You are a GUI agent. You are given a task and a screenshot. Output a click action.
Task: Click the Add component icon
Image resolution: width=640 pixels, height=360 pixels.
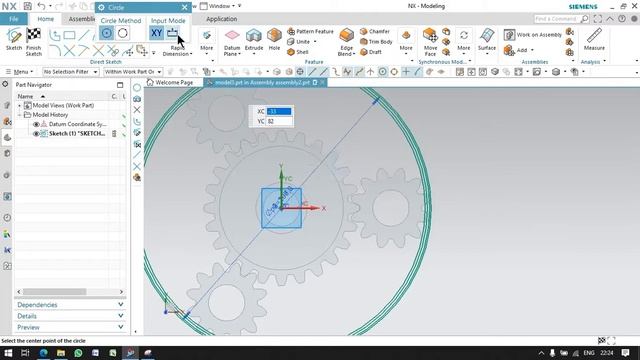tap(518, 50)
